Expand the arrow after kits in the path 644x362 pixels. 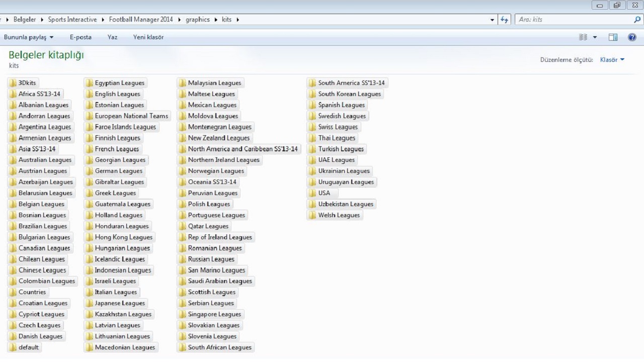point(237,20)
